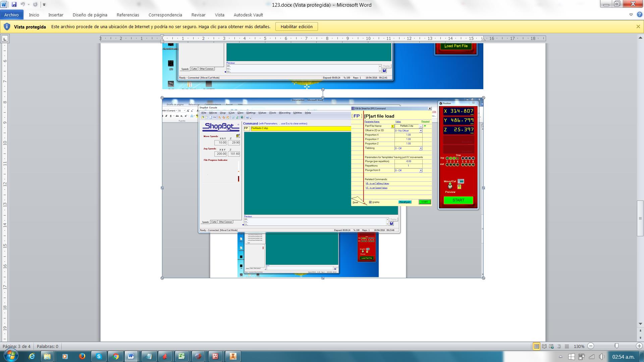Expand the collapsed ribbon with the chevron
This screenshot has width=644, height=362.
click(631, 15)
